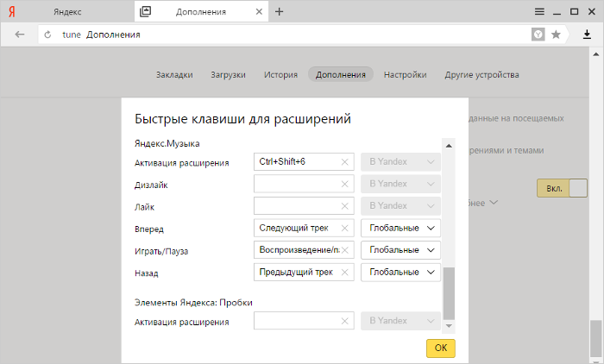Click the Yandex logo icon in first tab

11,12
